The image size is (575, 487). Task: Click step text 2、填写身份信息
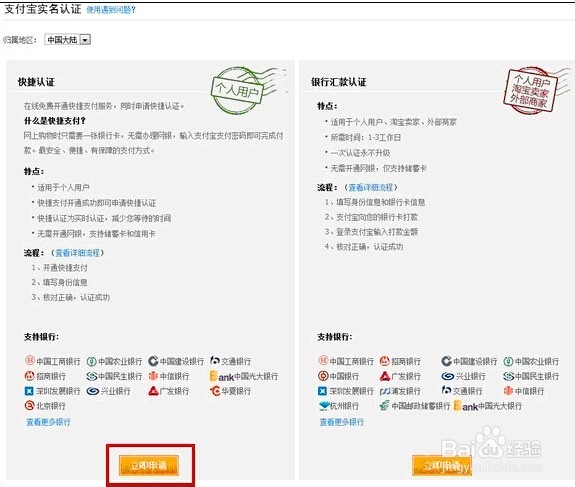(59, 282)
